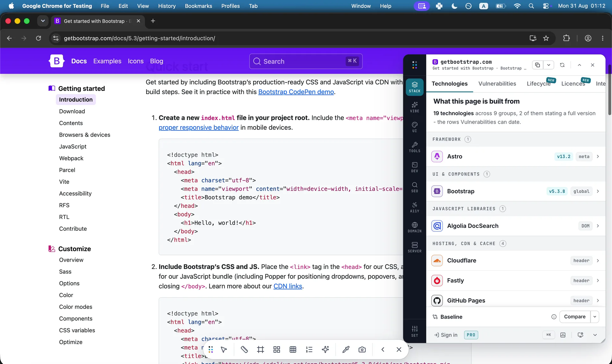
Task: Select the cursor pointer tool
Action: point(224,350)
